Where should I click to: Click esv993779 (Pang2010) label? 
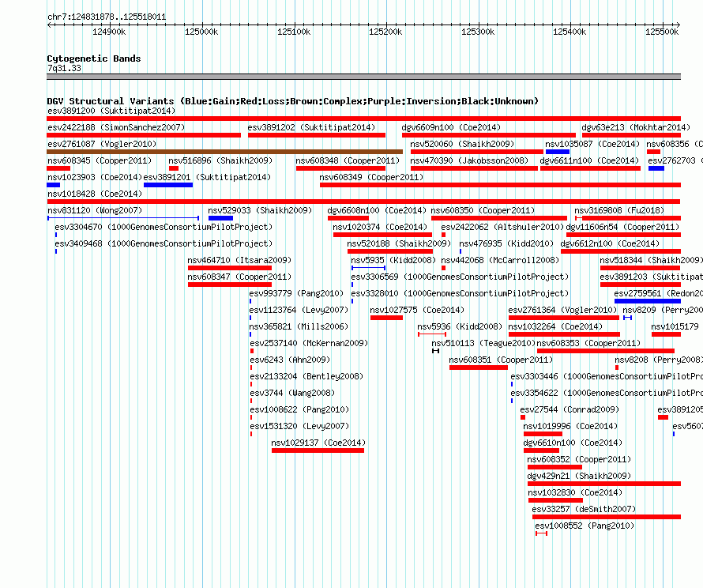pyautogui.click(x=296, y=293)
